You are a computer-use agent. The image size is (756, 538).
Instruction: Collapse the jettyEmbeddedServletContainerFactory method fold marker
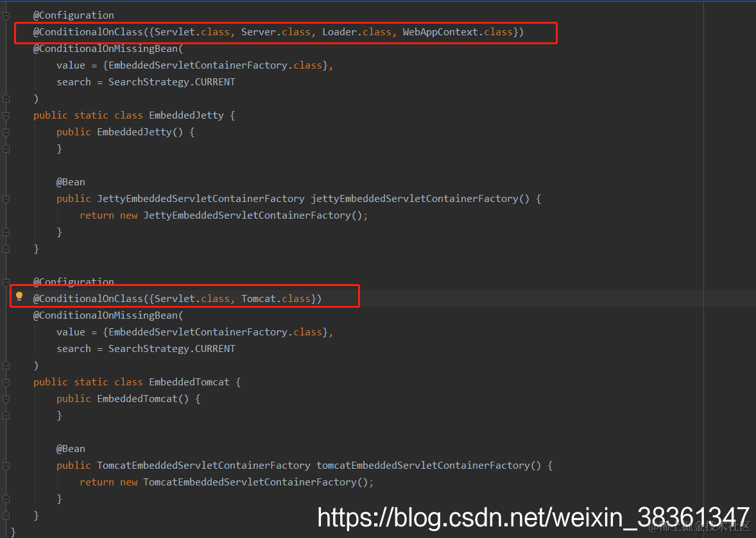(6, 199)
